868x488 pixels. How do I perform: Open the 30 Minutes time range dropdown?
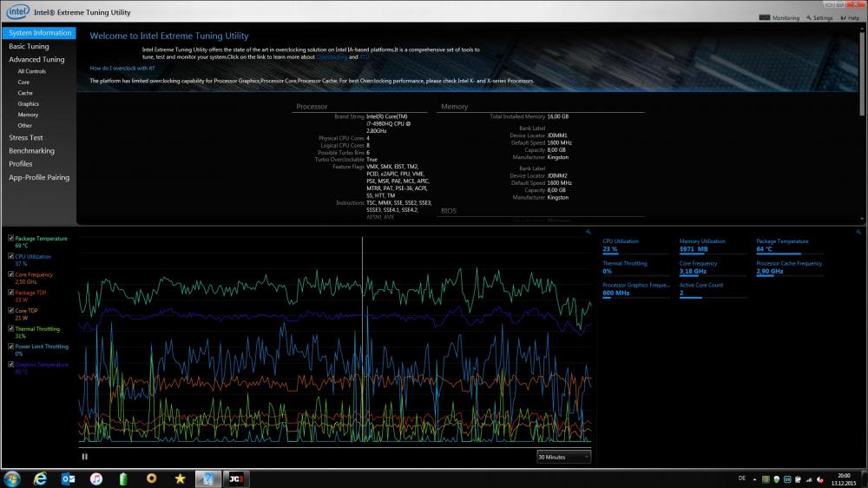point(563,457)
